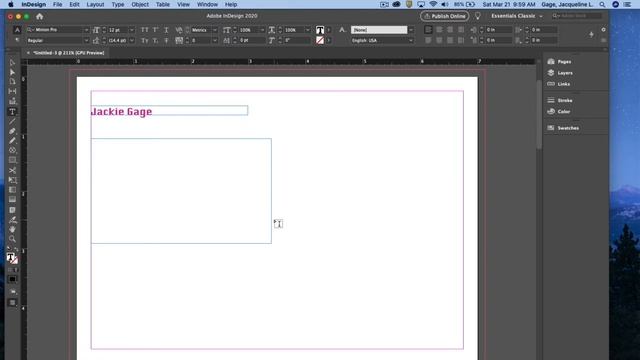
Task: Toggle Small Caps formatting
Action: click(144, 40)
